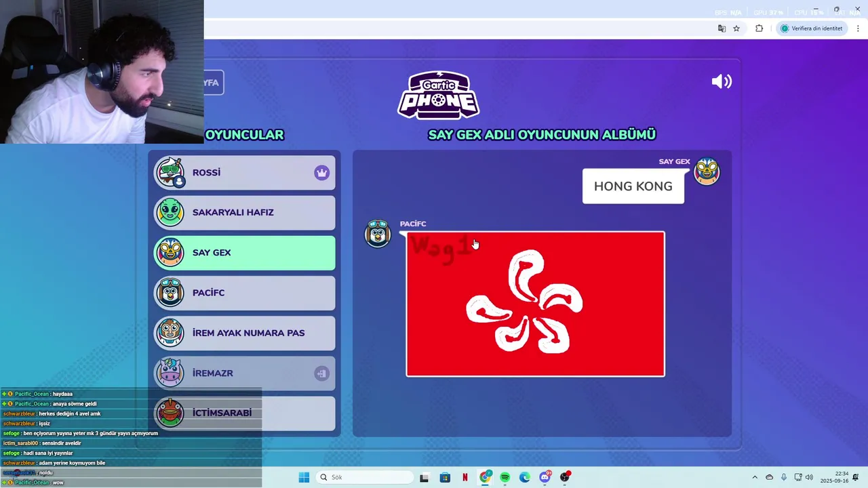The height and width of the screenshot is (488, 868).
Task: Click the GPU 37% overlay readout
Action: coord(768,13)
